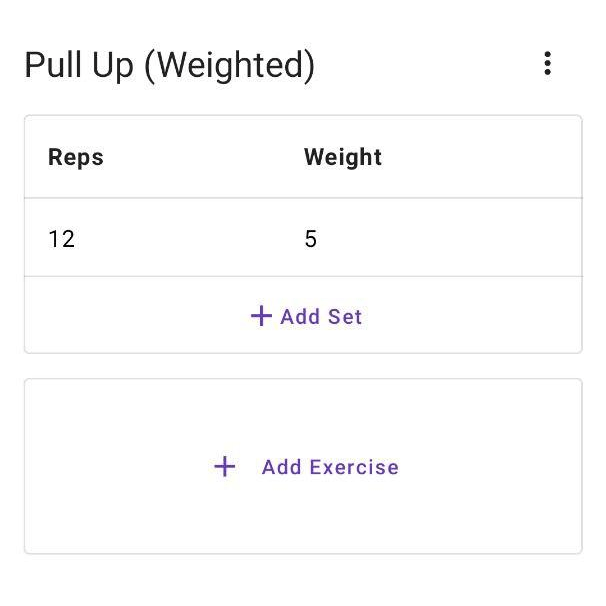Click the Weight column header
The image size is (606, 606).
343,157
